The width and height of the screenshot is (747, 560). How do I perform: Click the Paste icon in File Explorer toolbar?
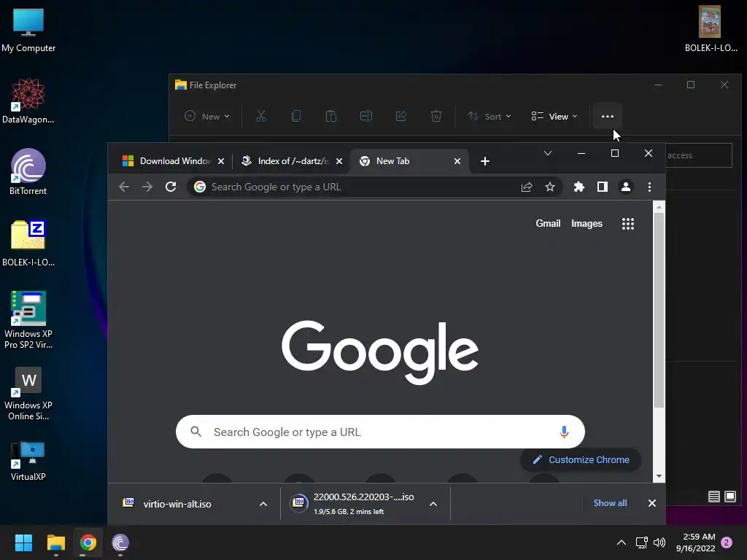click(331, 116)
